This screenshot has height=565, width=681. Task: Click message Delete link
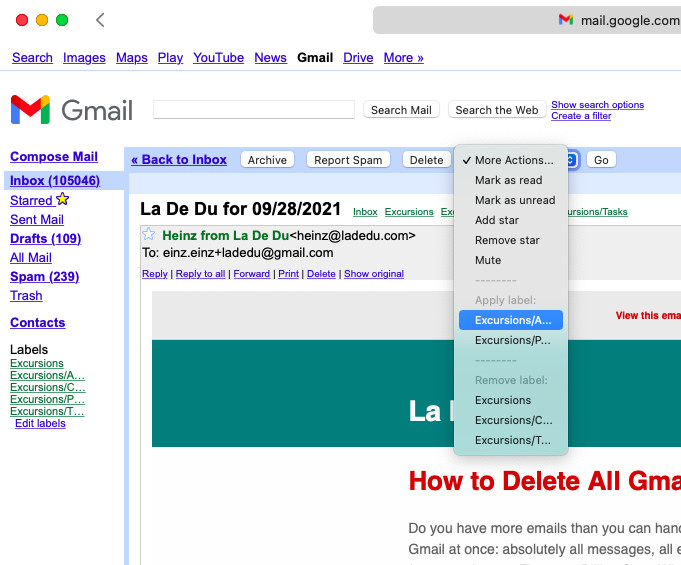(321, 274)
